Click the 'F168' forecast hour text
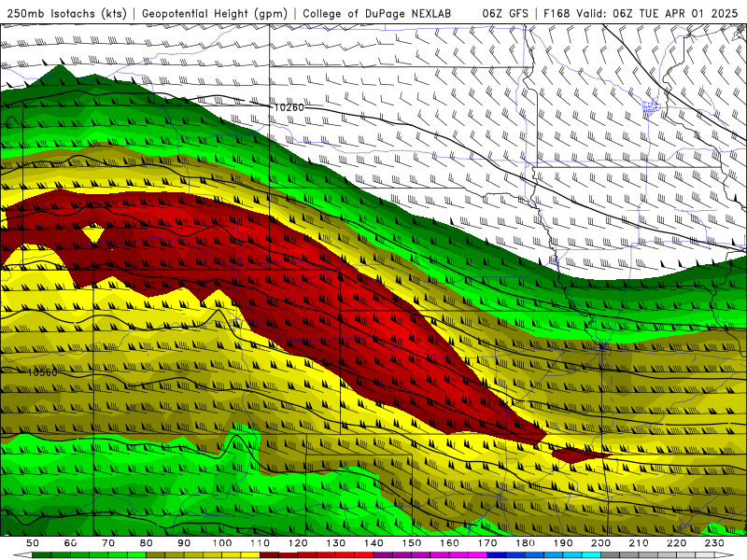 click(557, 13)
